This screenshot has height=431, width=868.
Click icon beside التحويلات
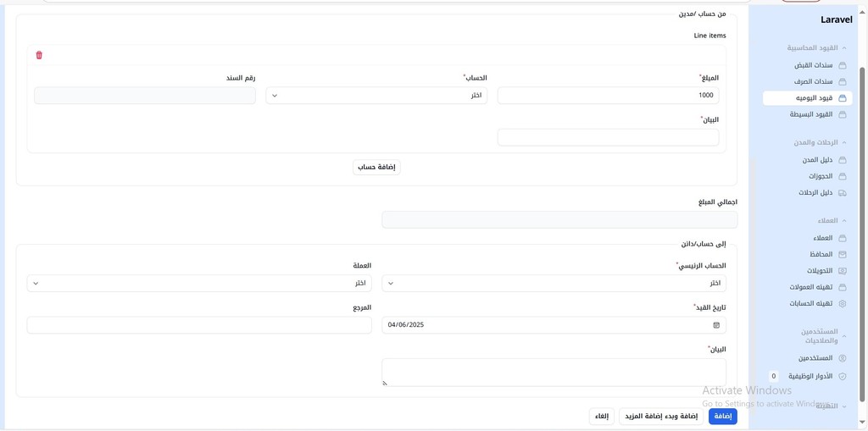click(x=843, y=271)
